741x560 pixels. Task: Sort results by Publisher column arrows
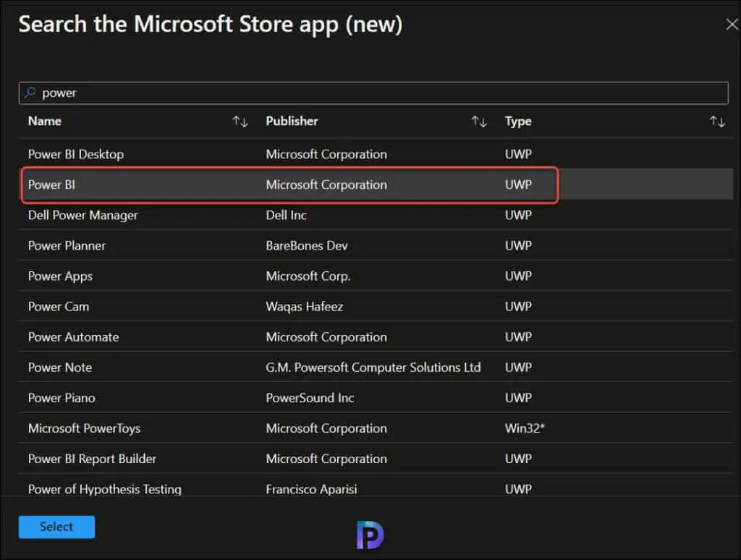point(479,122)
